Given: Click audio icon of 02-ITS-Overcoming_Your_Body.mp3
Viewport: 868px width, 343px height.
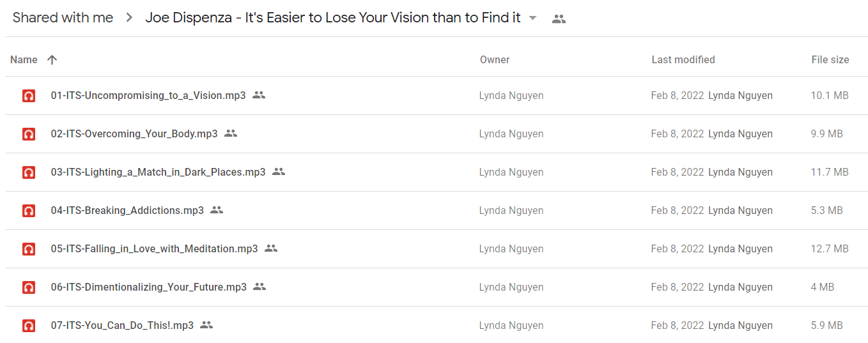Looking at the screenshot, I should pyautogui.click(x=28, y=134).
